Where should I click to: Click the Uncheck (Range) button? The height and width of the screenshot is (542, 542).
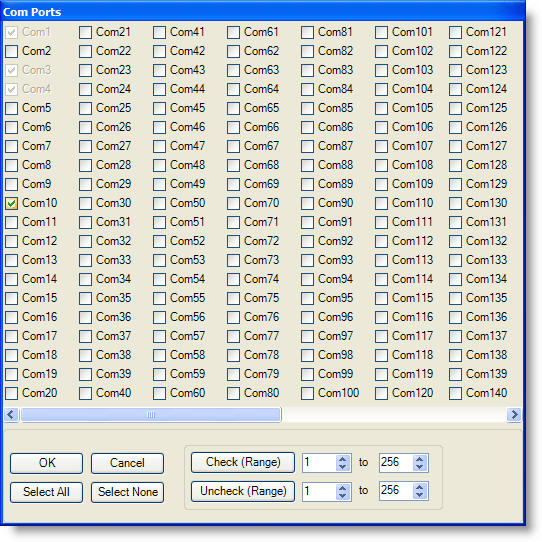click(x=243, y=491)
